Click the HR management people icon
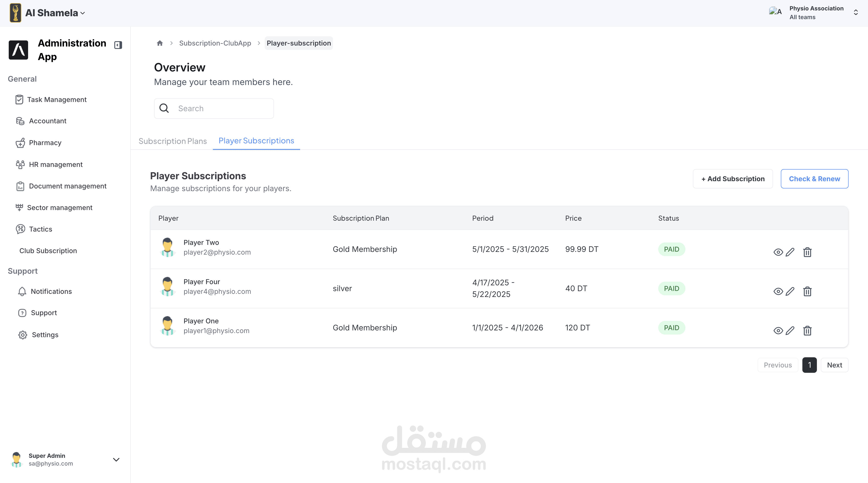This screenshot has height=483, width=868. tap(20, 164)
